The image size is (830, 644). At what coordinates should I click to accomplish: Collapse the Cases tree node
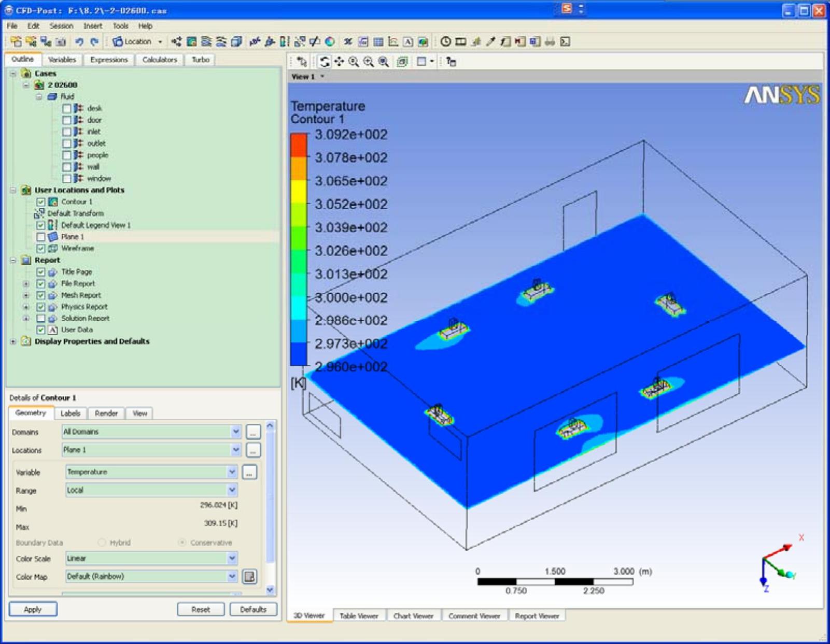13,74
